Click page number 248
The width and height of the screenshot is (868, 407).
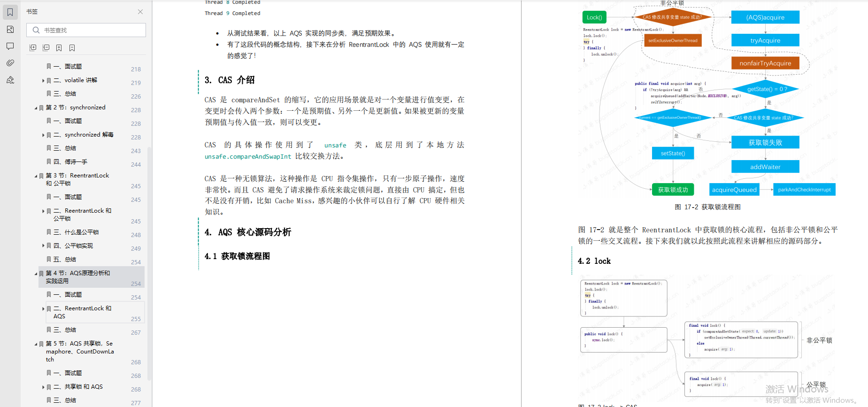coord(136,235)
